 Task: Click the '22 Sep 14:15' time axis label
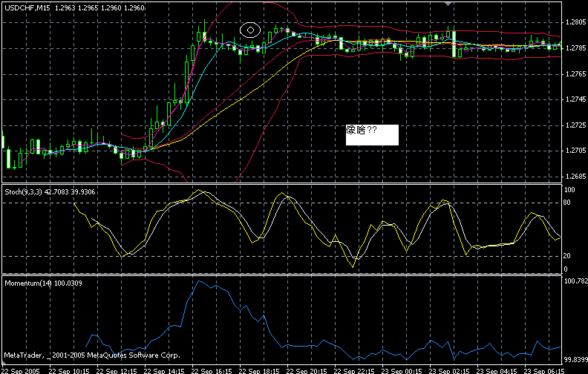coord(164,370)
